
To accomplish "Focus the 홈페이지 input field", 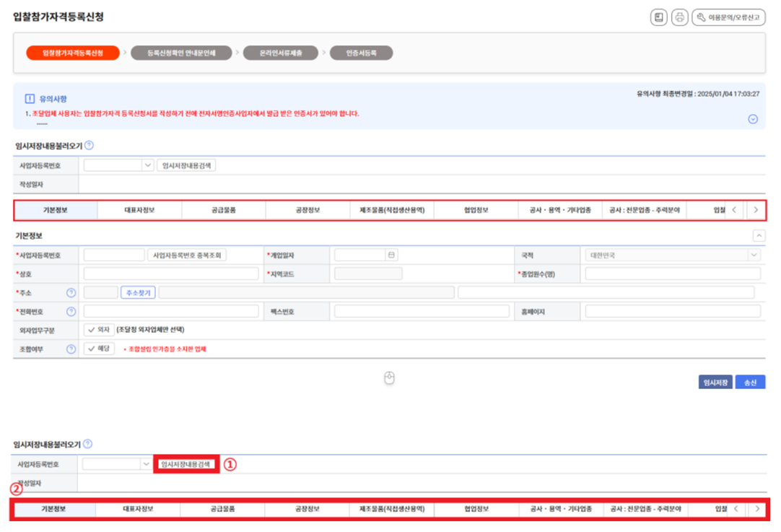I will pos(673,311).
